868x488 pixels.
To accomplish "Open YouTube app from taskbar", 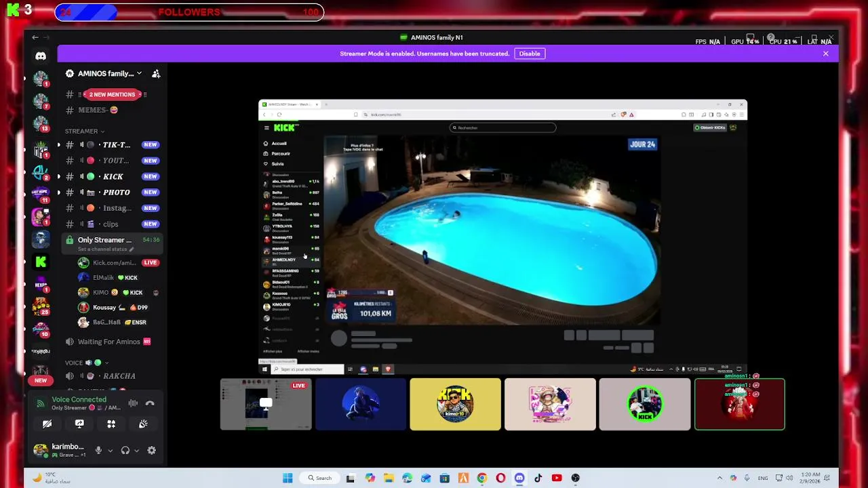I will [557, 478].
